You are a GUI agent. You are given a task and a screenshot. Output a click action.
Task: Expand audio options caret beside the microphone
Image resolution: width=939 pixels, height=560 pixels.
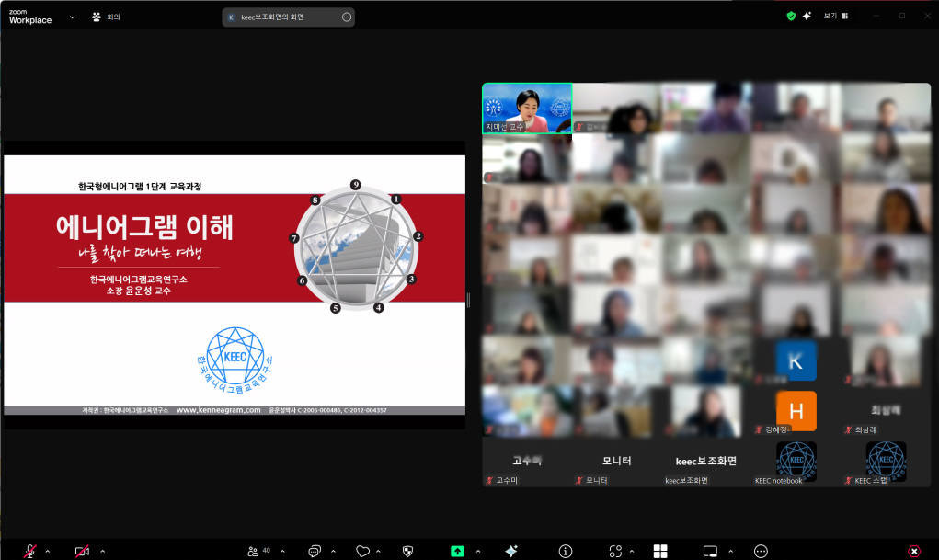(x=47, y=551)
